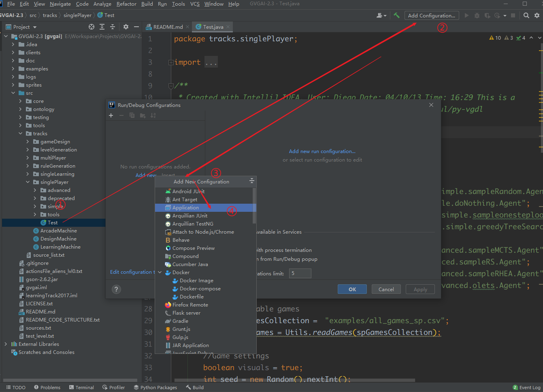The image size is (543, 392).
Task: Collapse the tracks folder
Action: click(x=20, y=134)
